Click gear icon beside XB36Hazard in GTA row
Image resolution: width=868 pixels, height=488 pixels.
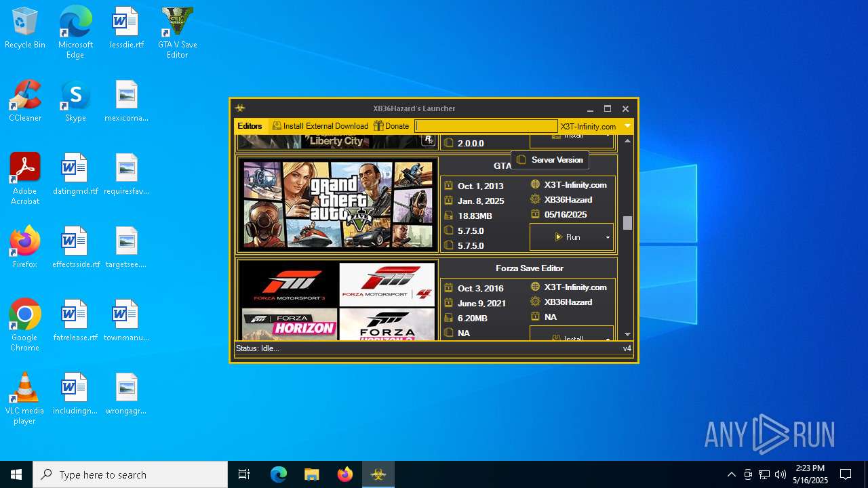tap(535, 199)
